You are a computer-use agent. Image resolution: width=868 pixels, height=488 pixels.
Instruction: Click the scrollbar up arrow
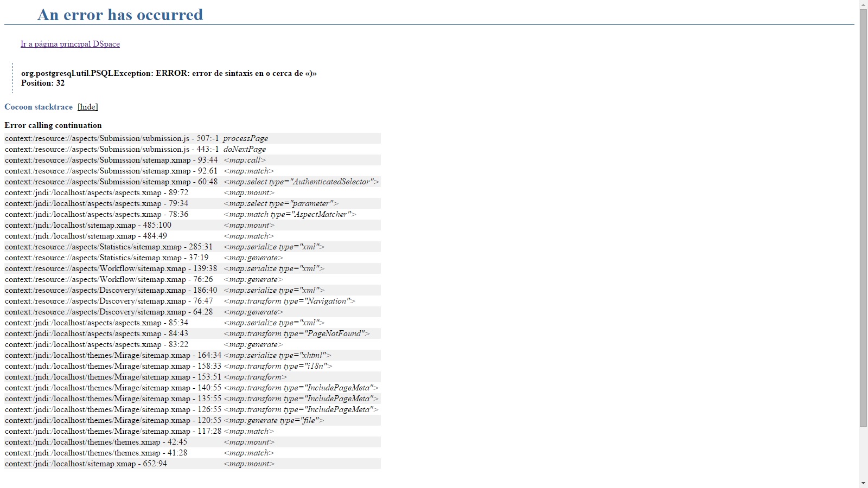(x=863, y=4)
